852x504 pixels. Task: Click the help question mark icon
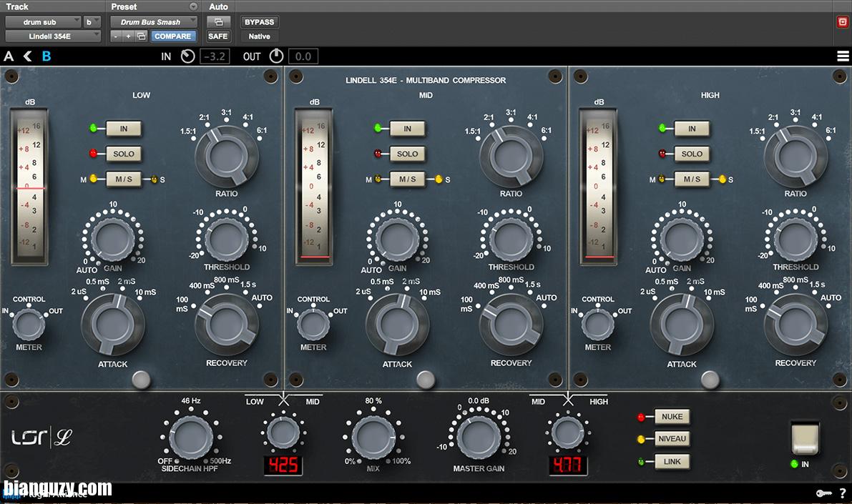click(843, 493)
